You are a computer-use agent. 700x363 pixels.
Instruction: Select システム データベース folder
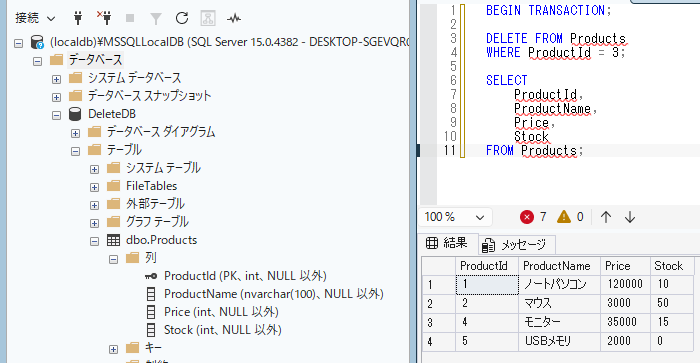134,78
